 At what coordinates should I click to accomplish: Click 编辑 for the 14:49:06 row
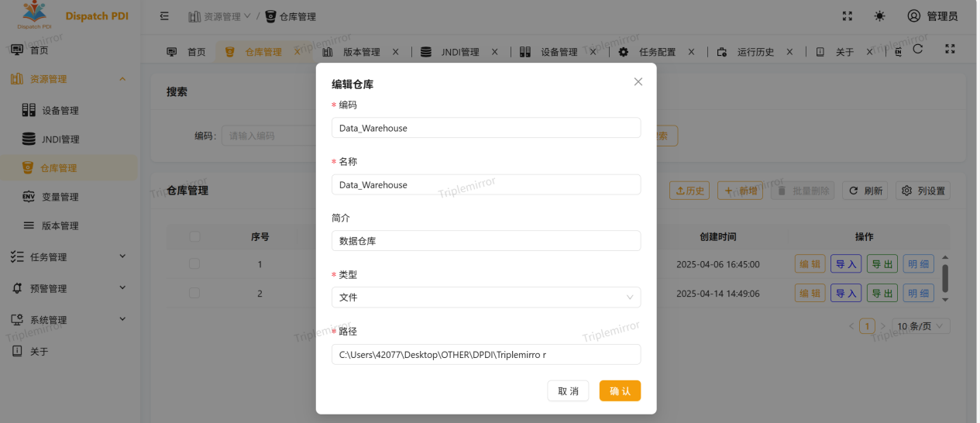(810, 293)
